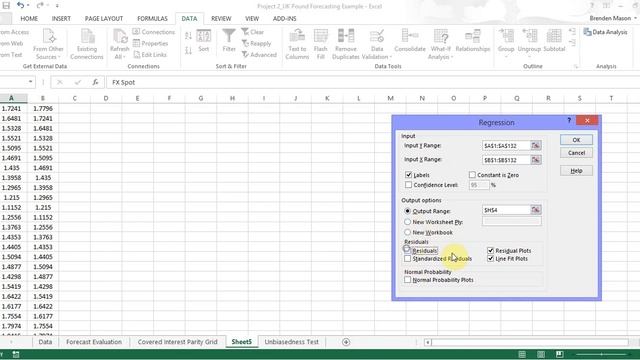Select the Output Range radio button
This screenshot has width=640, height=360.
407,211
